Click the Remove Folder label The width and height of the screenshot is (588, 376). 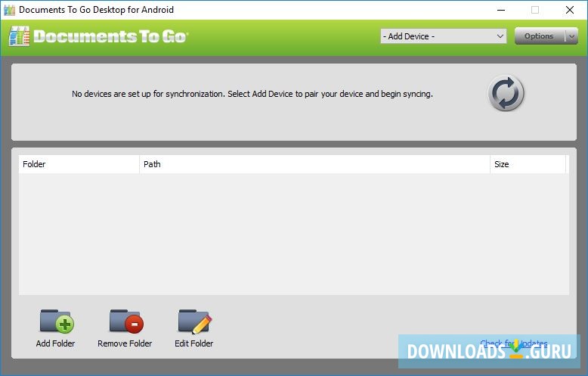pyautogui.click(x=125, y=343)
